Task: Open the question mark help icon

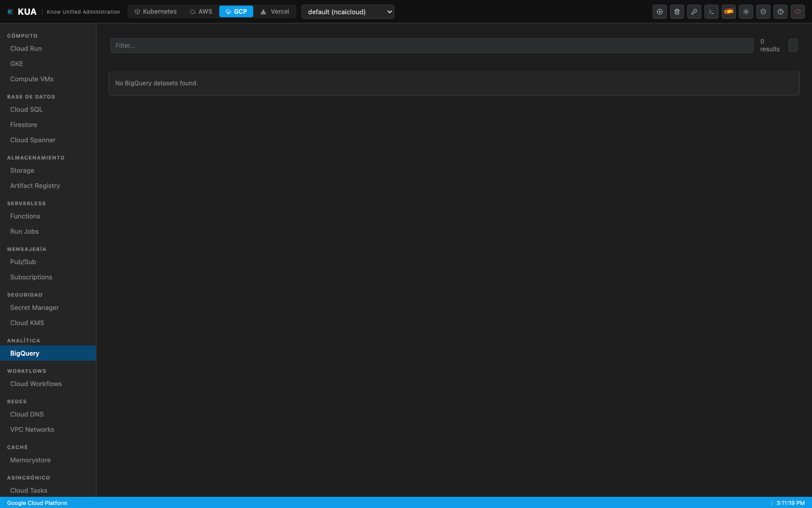Action: (x=781, y=12)
